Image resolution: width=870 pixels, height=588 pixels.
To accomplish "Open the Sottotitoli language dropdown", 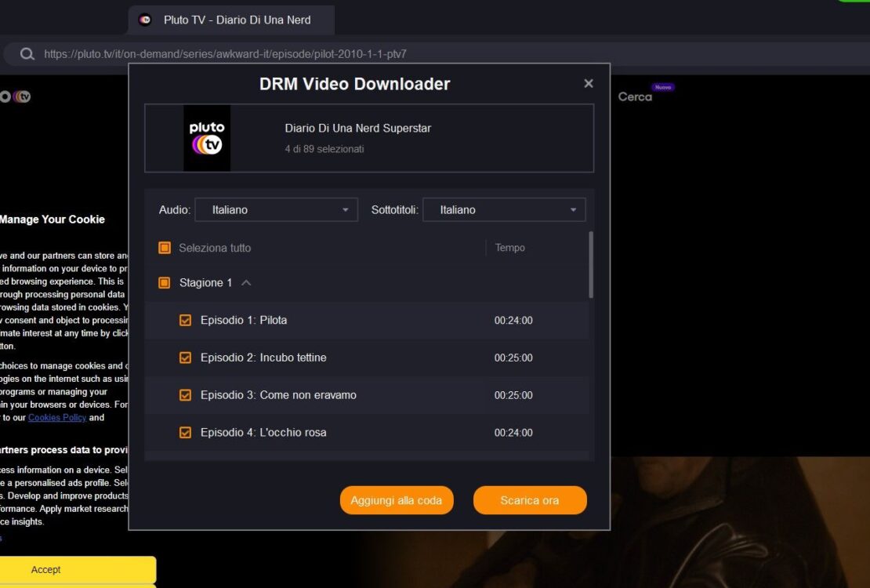I will pos(504,210).
